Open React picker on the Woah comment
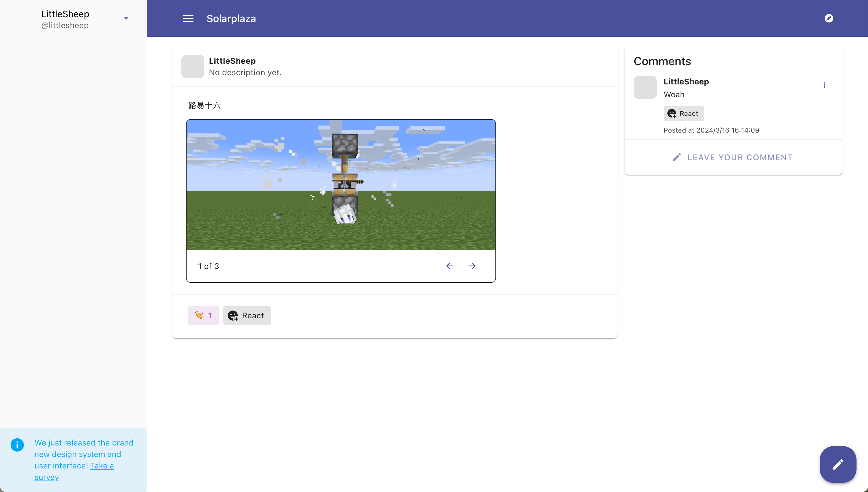The width and height of the screenshot is (868, 492). coord(683,114)
